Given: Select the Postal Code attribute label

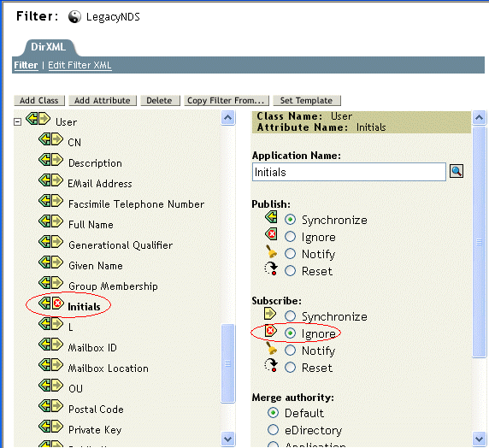Looking at the screenshot, I should (x=96, y=409).
